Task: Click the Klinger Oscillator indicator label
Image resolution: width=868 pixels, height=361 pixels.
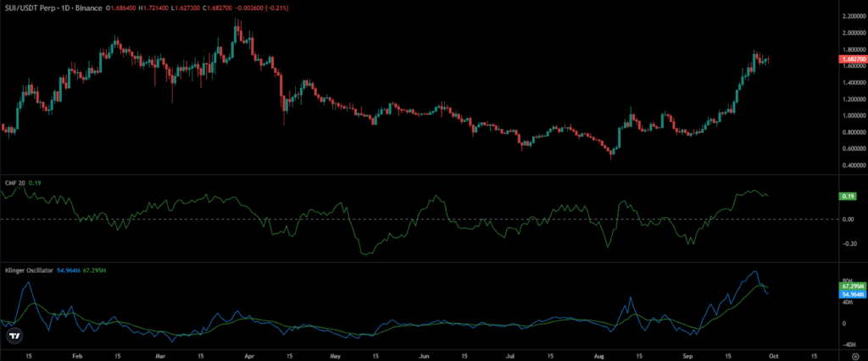Action: tap(29, 270)
